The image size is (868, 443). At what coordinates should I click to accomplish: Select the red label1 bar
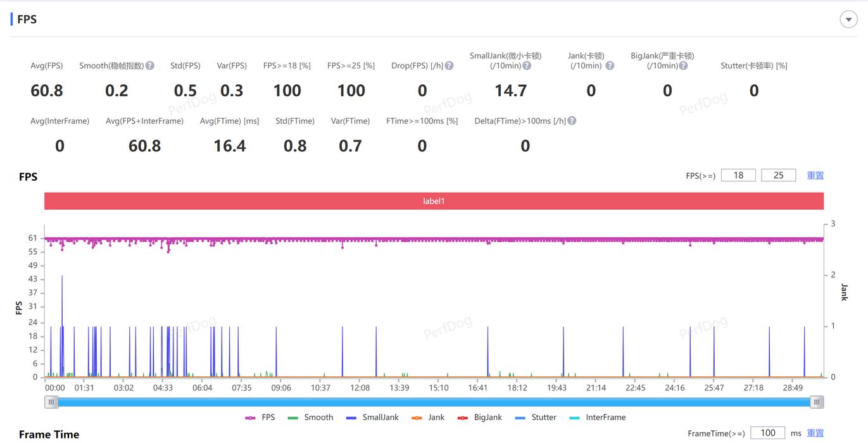click(434, 201)
